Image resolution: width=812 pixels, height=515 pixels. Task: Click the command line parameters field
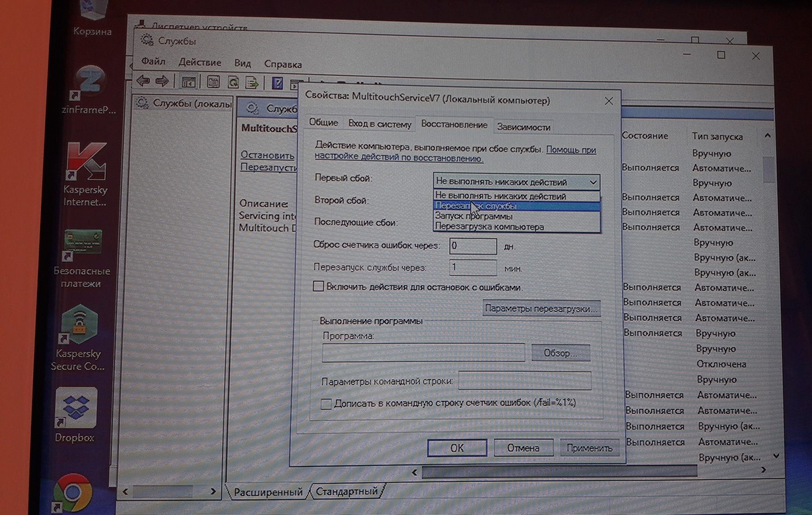coord(525,381)
